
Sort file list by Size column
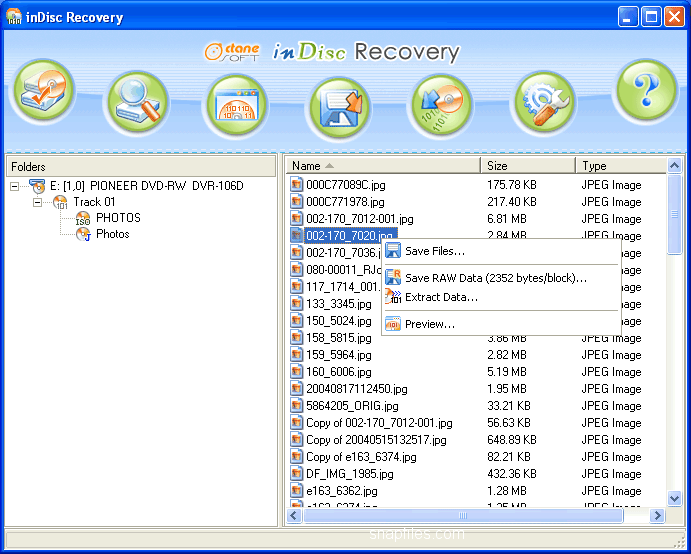point(528,166)
